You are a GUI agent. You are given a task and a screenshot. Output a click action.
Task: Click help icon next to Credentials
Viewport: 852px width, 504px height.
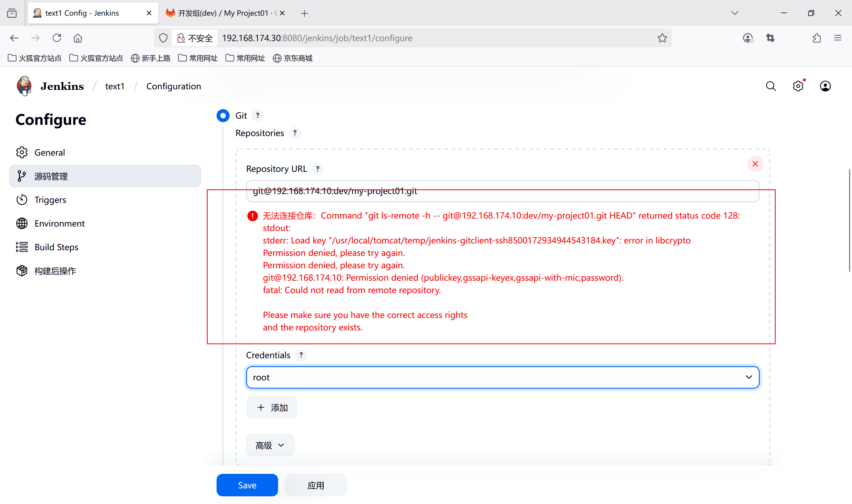pos(301,355)
